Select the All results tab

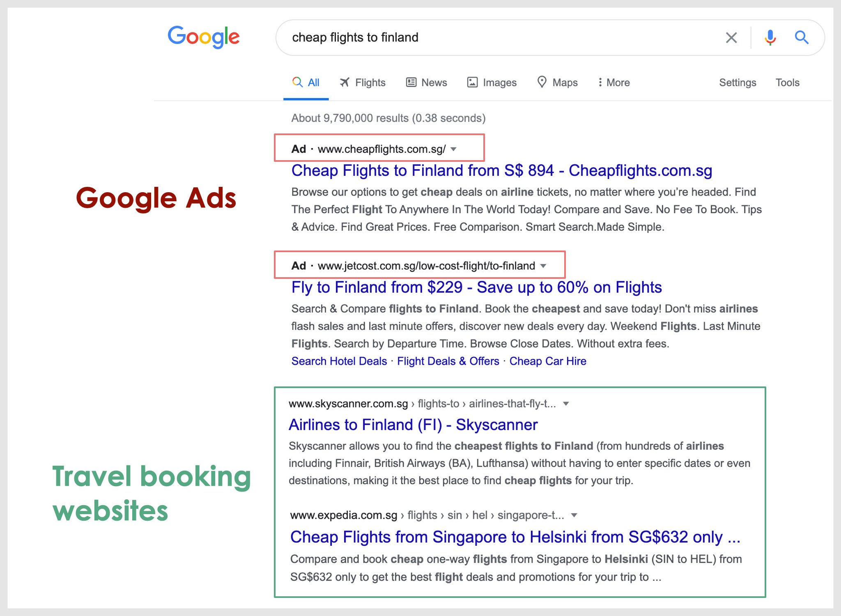(x=306, y=83)
